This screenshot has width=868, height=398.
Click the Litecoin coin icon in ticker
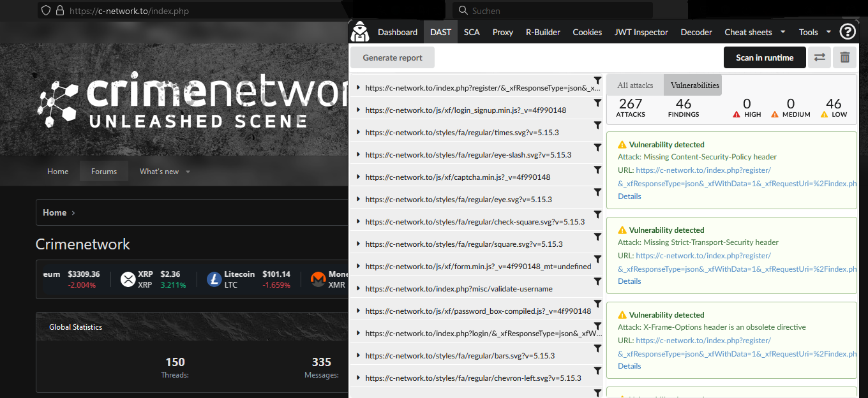pyautogui.click(x=214, y=279)
